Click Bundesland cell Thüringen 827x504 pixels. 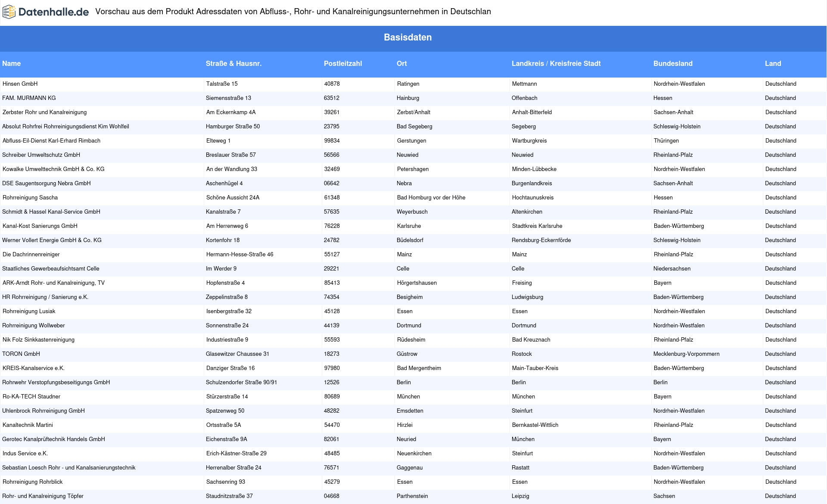pos(666,140)
